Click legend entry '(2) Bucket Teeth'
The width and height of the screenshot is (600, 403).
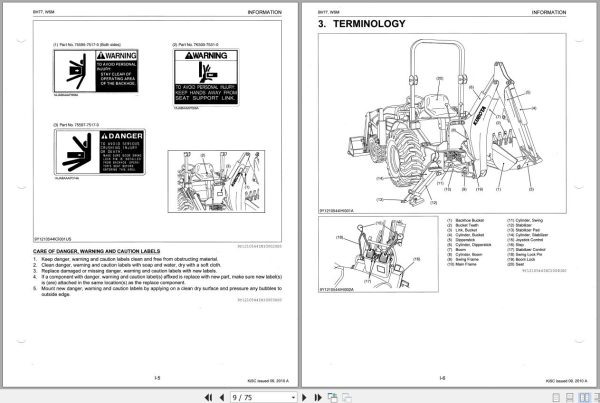pyautogui.click(x=463, y=225)
